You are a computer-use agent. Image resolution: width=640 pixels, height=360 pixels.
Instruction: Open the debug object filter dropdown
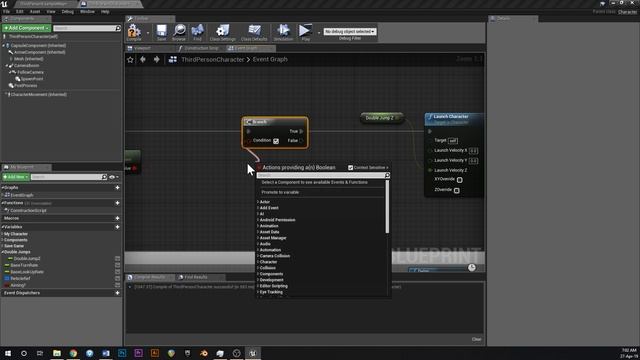coord(350,31)
